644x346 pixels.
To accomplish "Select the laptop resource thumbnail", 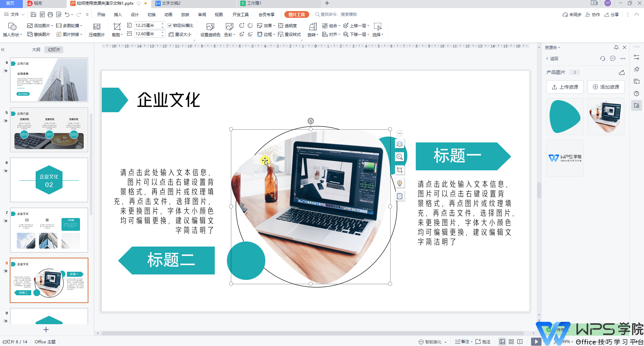I will [x=606, y=117].
